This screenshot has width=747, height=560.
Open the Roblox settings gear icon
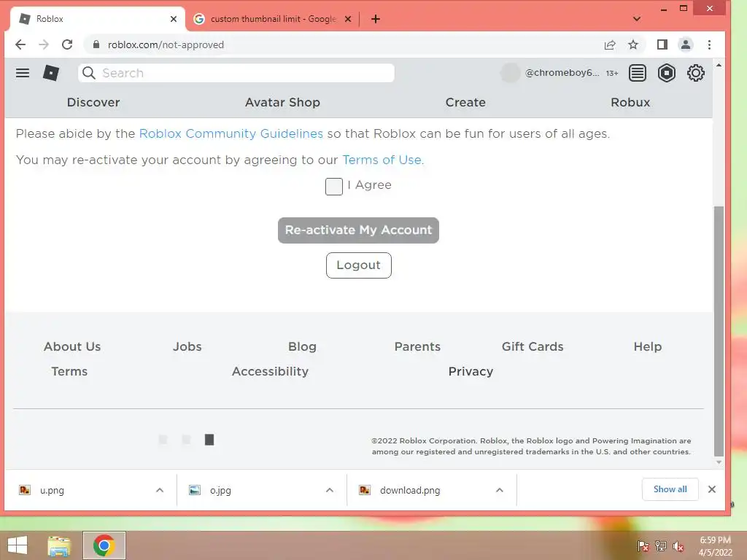tap(695, 73)
